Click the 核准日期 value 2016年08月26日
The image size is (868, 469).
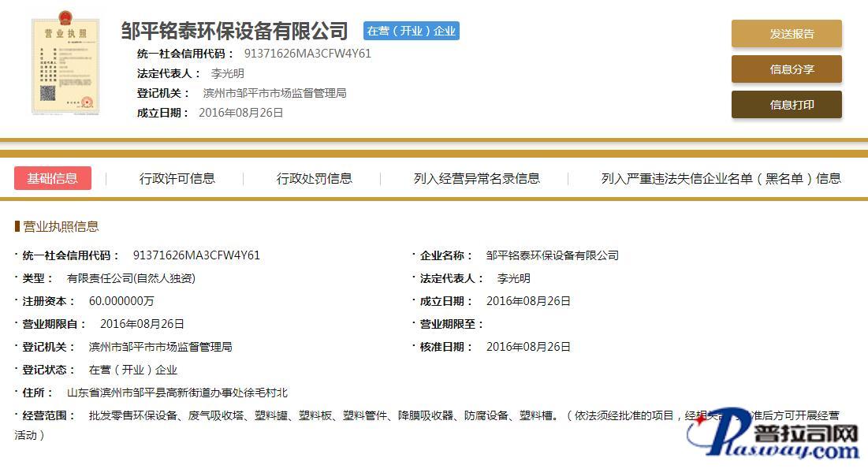tap(528, 347)
